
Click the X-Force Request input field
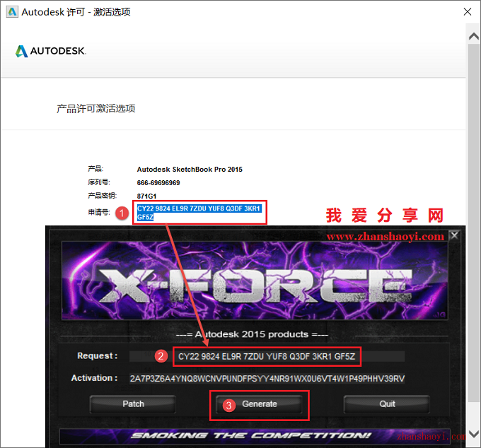[267, 356]
